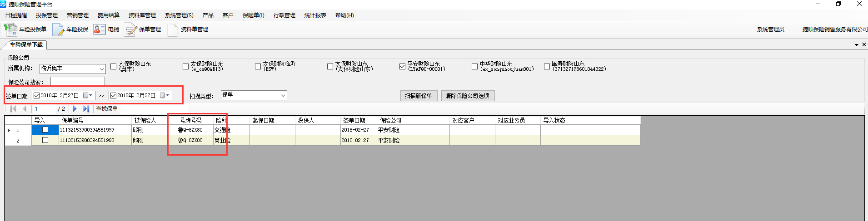Click the 清除保险公司选项 button
The height and width of the screenshot is (221, 868).
click(468, 96)
